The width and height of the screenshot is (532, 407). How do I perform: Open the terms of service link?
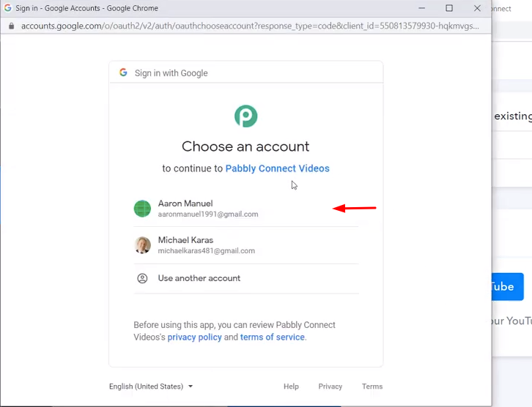272,337
